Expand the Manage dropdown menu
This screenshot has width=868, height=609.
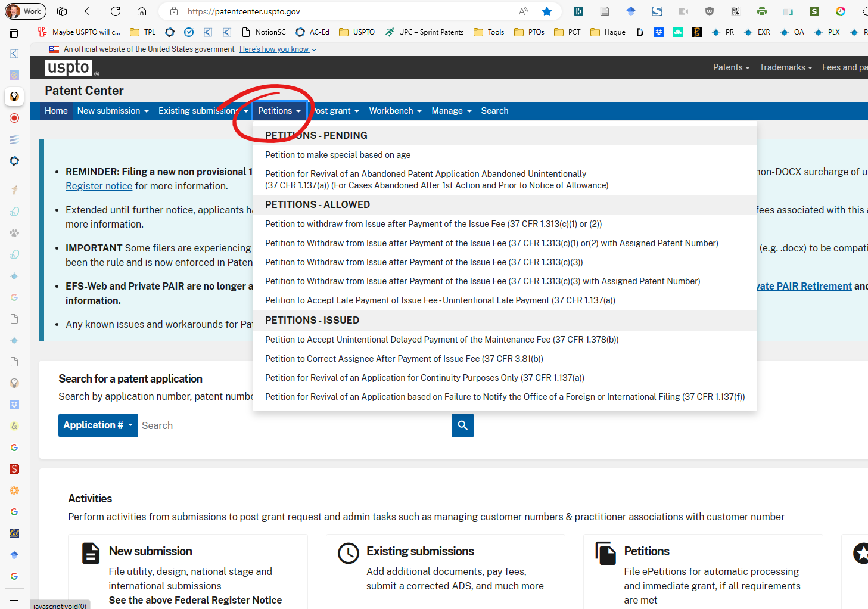tap(451, 111)
